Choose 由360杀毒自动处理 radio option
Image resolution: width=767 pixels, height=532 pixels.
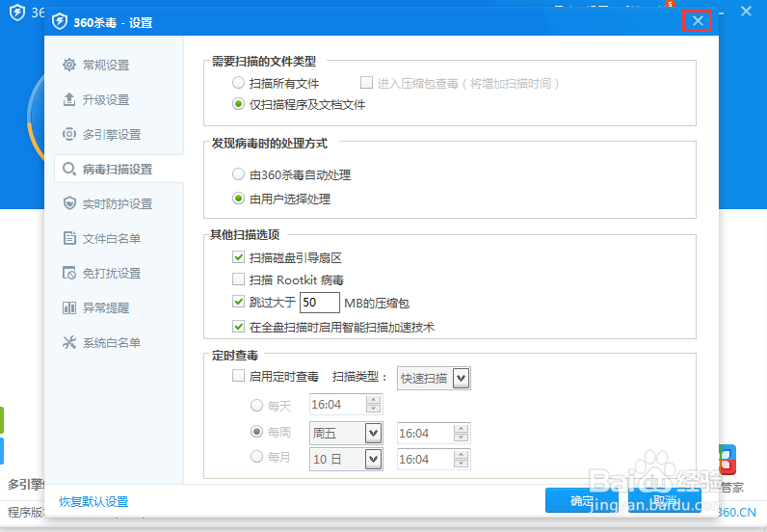(x=238, y=174)
